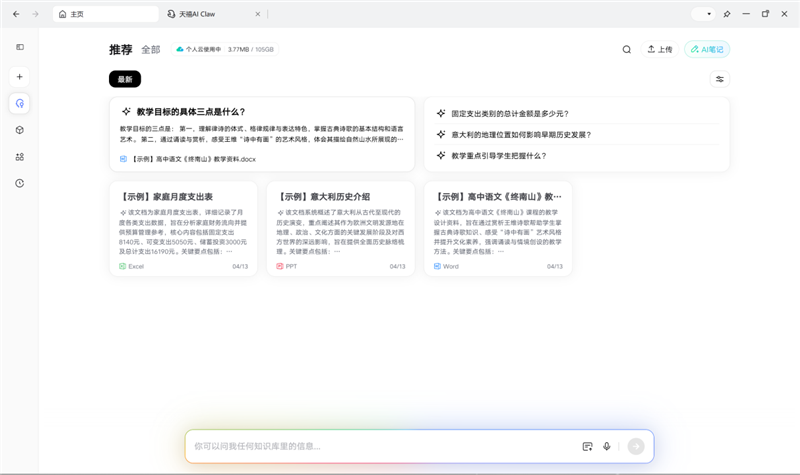800x475 pixels.
Task: Switch to the 主页 home tab
Action: pyautogui.click(x=106, y=14)
